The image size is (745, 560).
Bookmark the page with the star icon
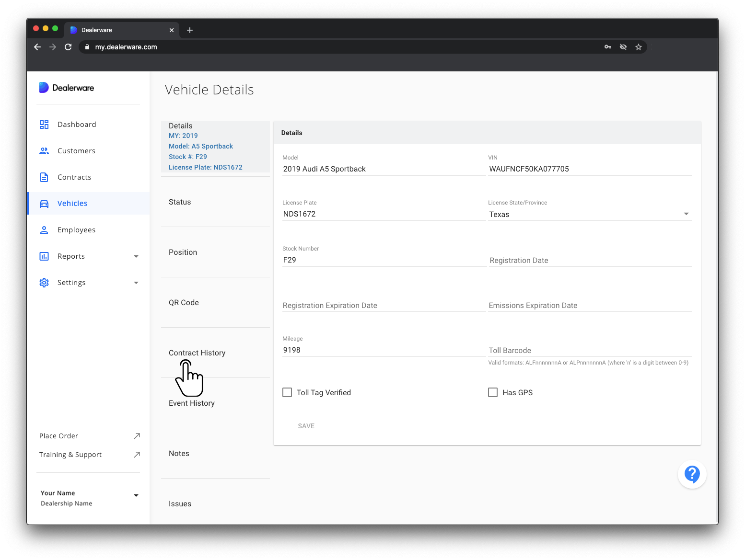point(639,47)
